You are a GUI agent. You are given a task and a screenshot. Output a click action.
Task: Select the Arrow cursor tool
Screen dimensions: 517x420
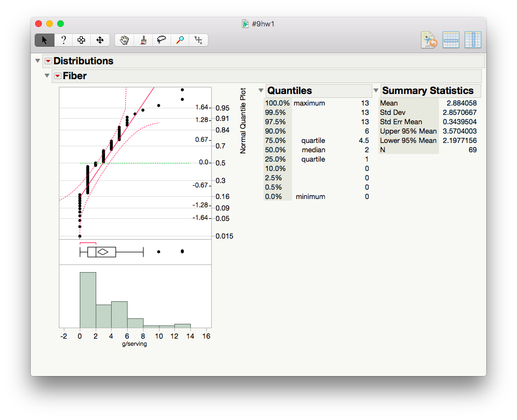pyautogui.click(x=45, y=40)
